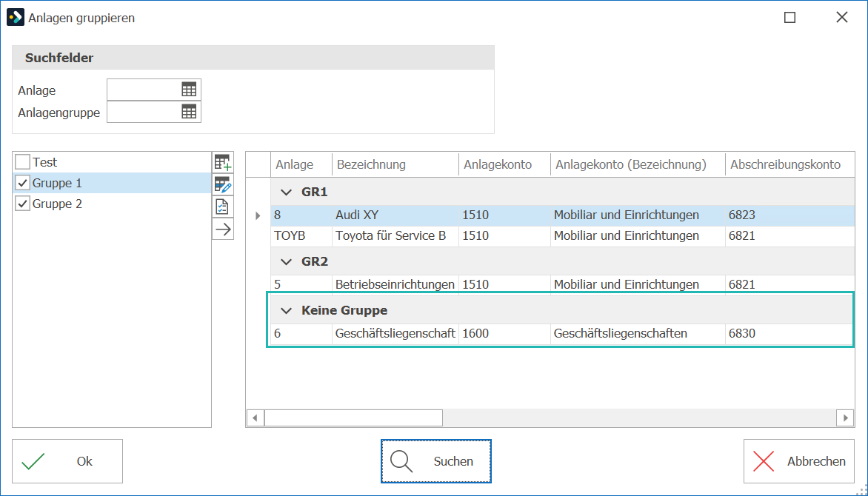Click the horizontal scrollbar right arrow
This screenshot has height=496, width=868.
click(845, 418)
